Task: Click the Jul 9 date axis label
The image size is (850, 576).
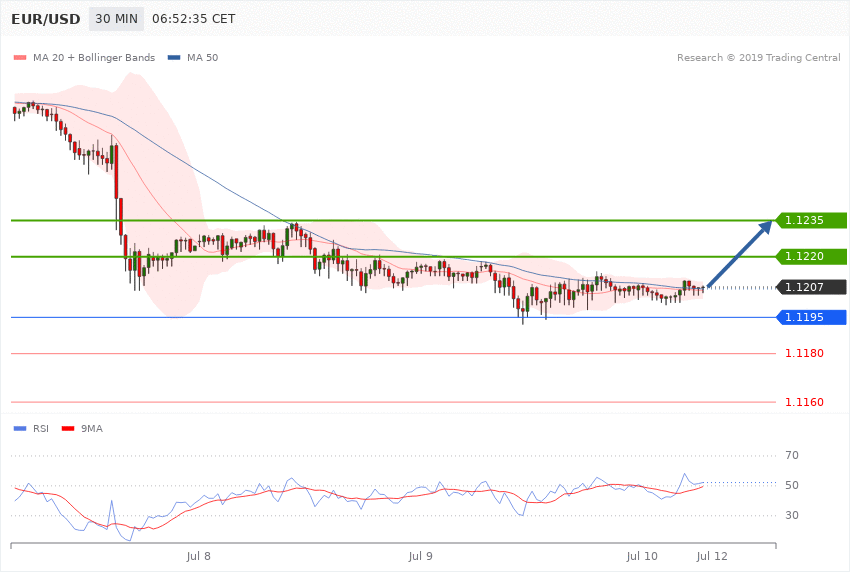Action: coord(421,556)
